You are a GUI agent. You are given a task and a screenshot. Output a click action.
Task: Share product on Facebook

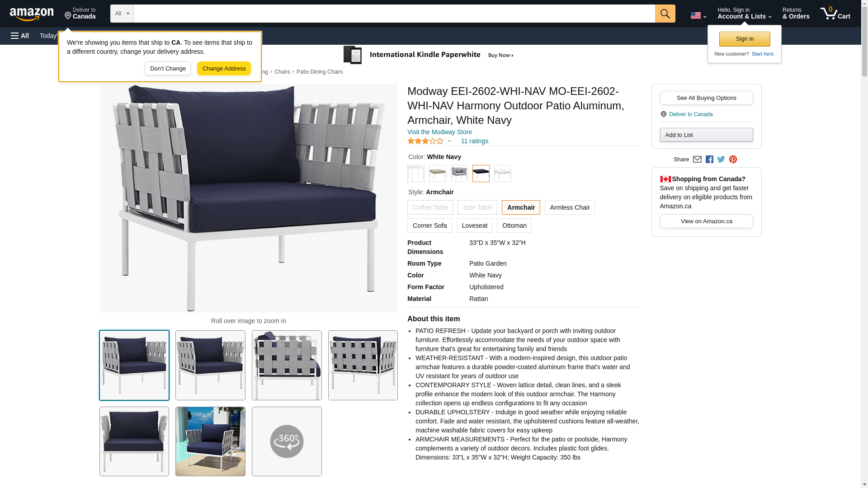tap(709, 160)
